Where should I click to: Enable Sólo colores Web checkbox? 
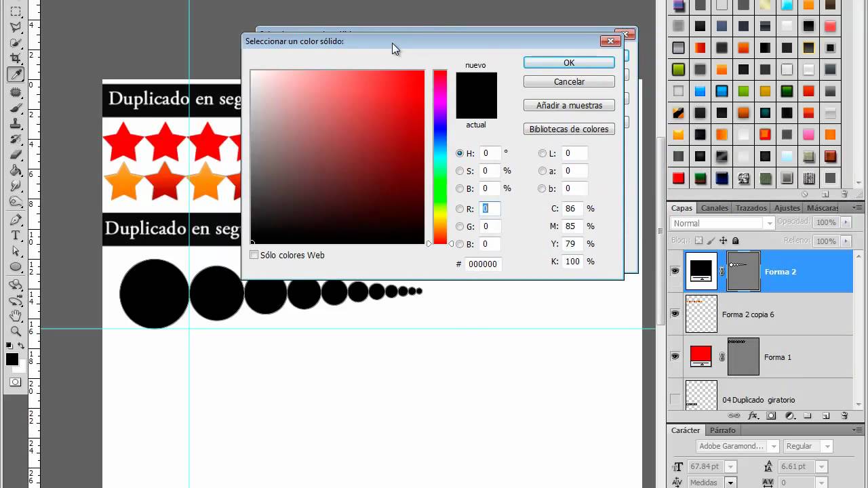254,256
